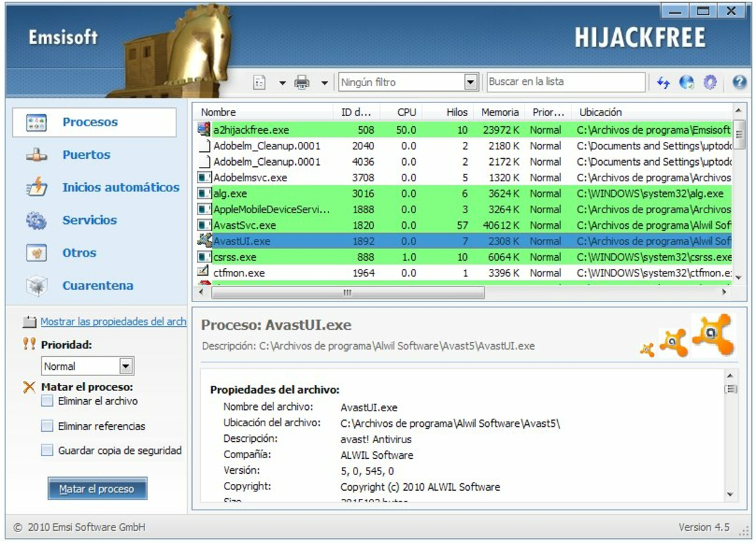Viewport: 756px width, 543px height.
Task: Open the help question mark icon
Action: (x=739, y=82)
